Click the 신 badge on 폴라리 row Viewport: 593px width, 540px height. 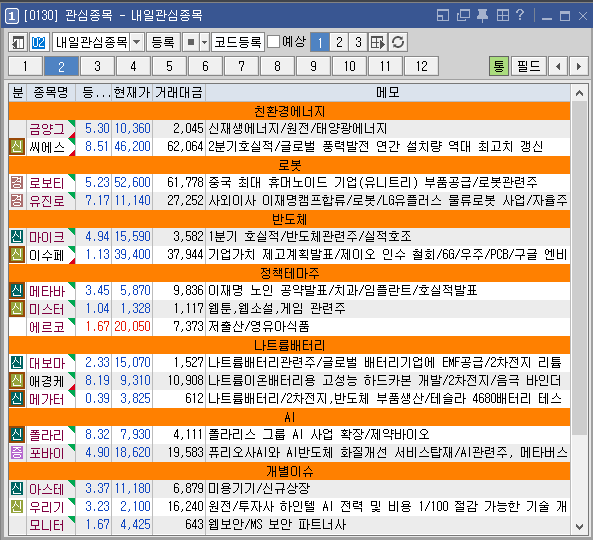click(x=17, y=435)
